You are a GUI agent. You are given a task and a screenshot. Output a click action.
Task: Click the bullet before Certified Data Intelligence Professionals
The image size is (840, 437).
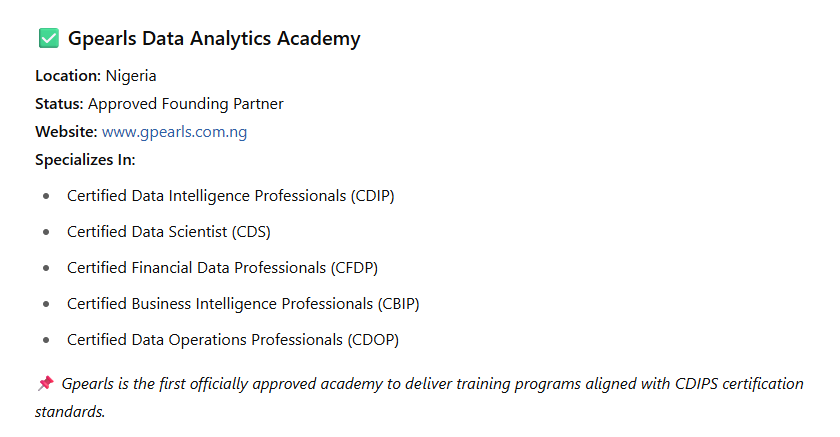pos(46,196)
